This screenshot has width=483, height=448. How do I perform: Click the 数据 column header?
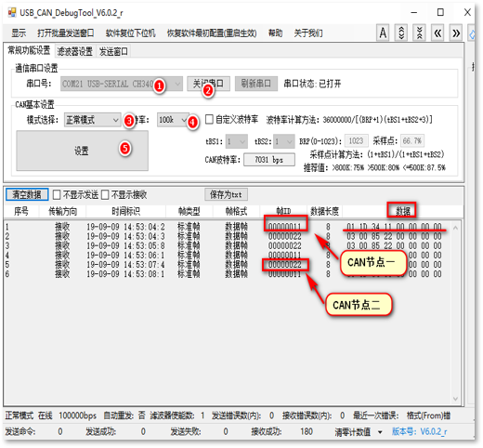point(402,211)
